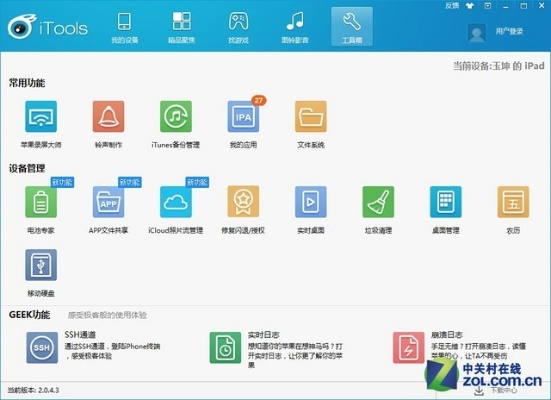This screenshot has width=551, height=400.
Task: Open 我的应用 IPA apps icon
Action: point(243,116)
